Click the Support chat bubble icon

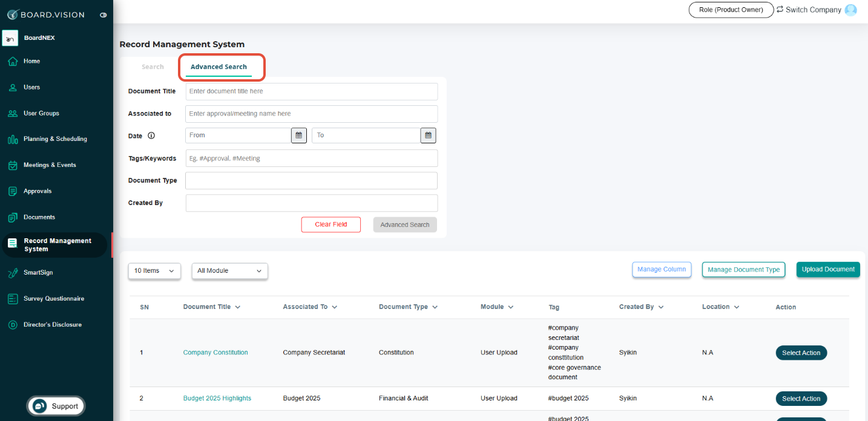[x=40, y=406]
